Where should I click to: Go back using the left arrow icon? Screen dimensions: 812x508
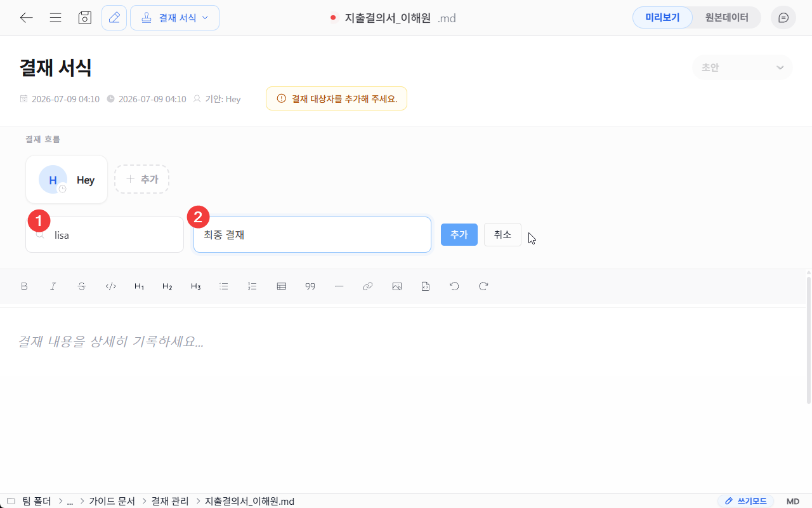point(26,18)
